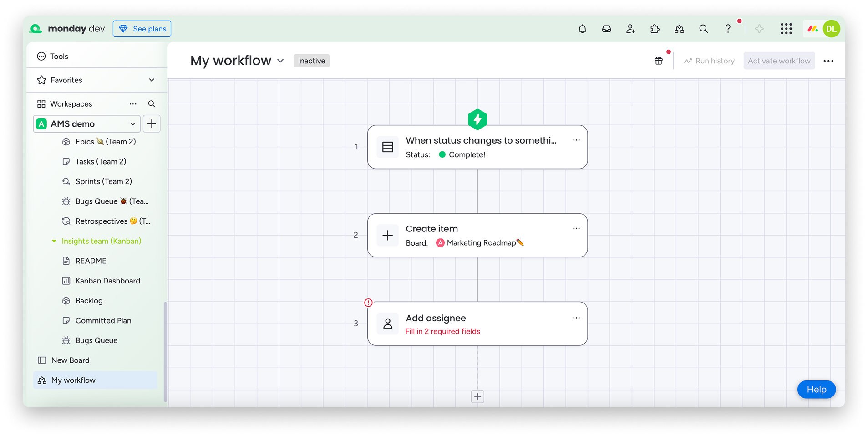Click the person icon in Add assignee
This screenshot has height=437, width=868.
pyautogui.click(x=388, y=324)
